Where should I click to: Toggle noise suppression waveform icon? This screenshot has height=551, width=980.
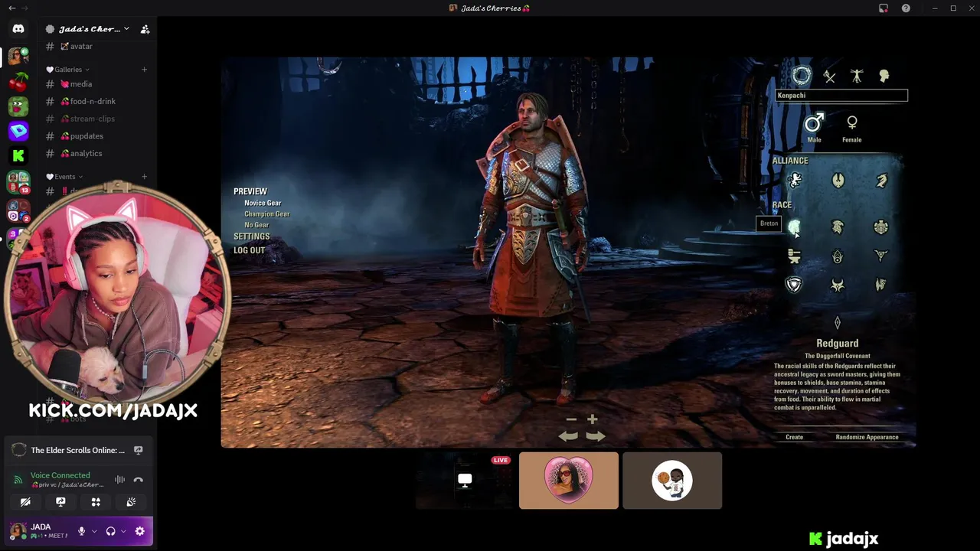120,480
